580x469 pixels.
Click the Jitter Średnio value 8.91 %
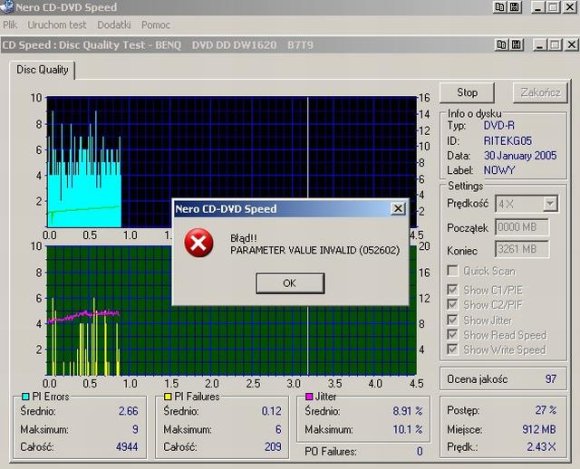tap(407, 411)
